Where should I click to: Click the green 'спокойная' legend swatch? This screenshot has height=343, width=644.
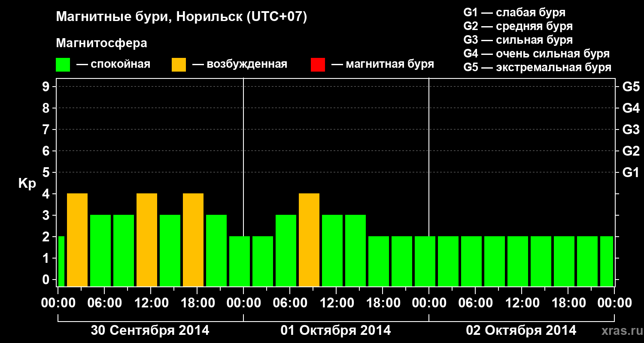point(63,65)
